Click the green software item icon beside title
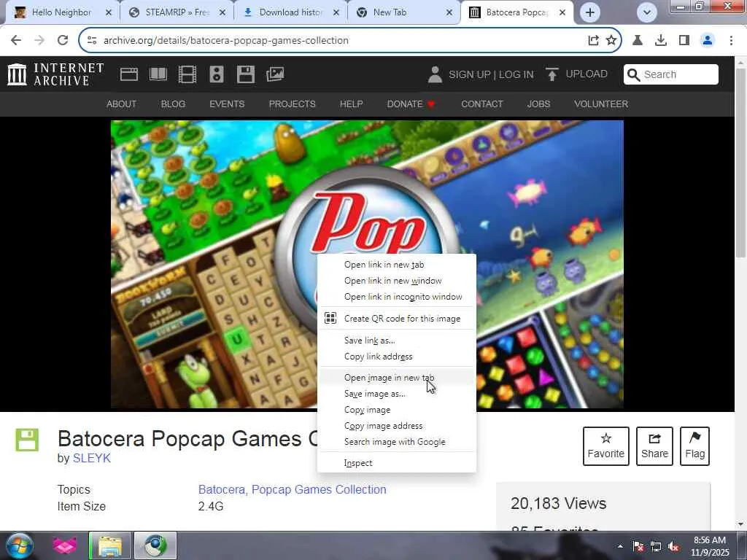747x560 pixels. click(27, 440)
